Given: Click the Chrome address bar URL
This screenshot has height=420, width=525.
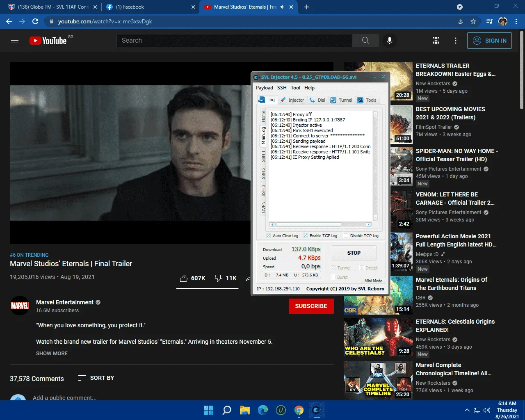Looking at the screenshot, I should pos(105,21).
